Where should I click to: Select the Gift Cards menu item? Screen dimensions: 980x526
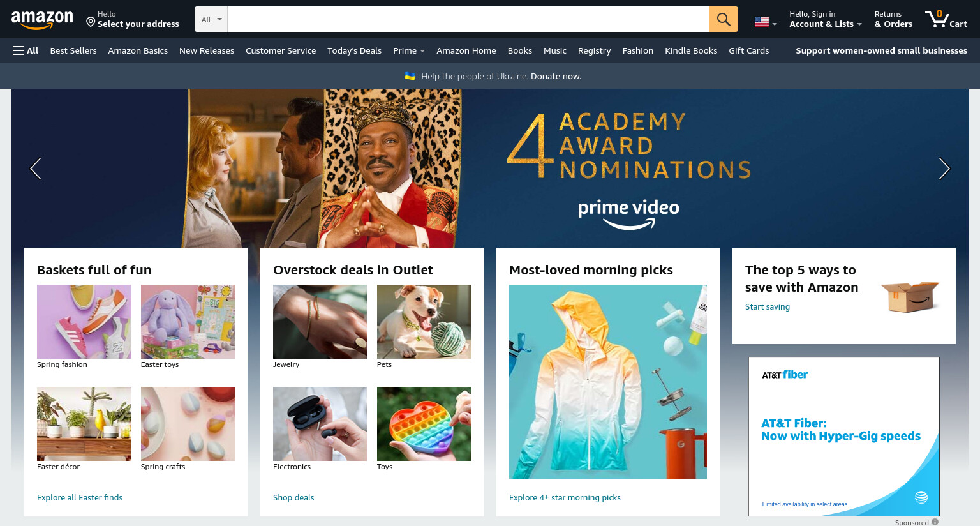pyautogui.click(x=748, y=50)
